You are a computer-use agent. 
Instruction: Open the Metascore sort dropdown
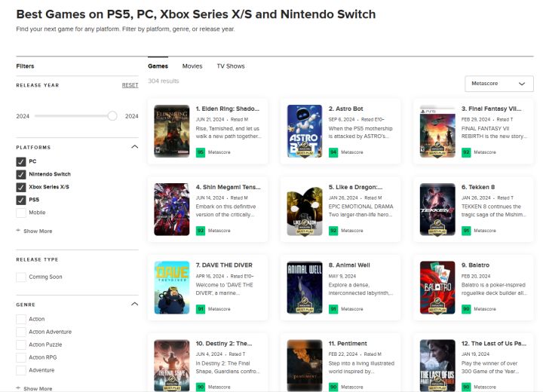[x=499, y=84]
